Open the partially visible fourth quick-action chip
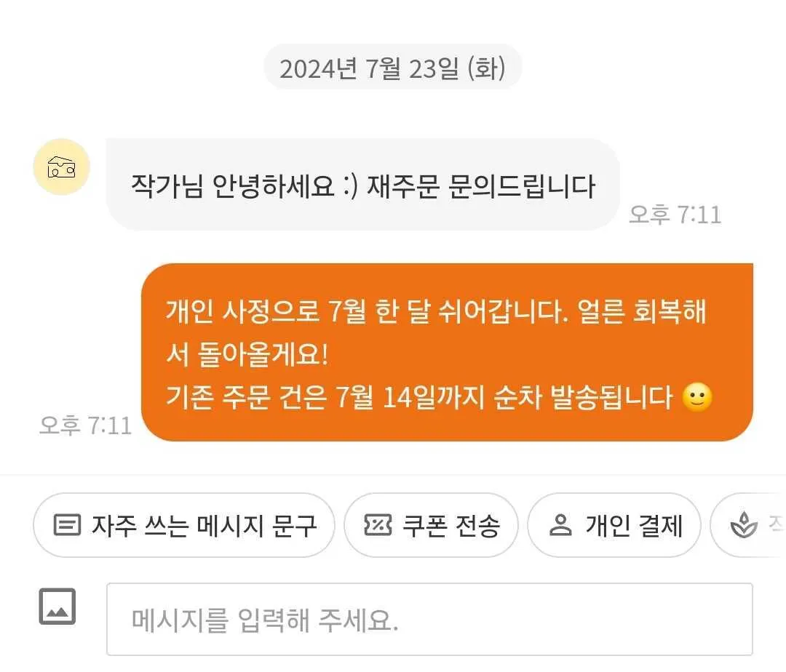Image resolution: width=786 pixels, height=672 pixels. coord(748,525)
